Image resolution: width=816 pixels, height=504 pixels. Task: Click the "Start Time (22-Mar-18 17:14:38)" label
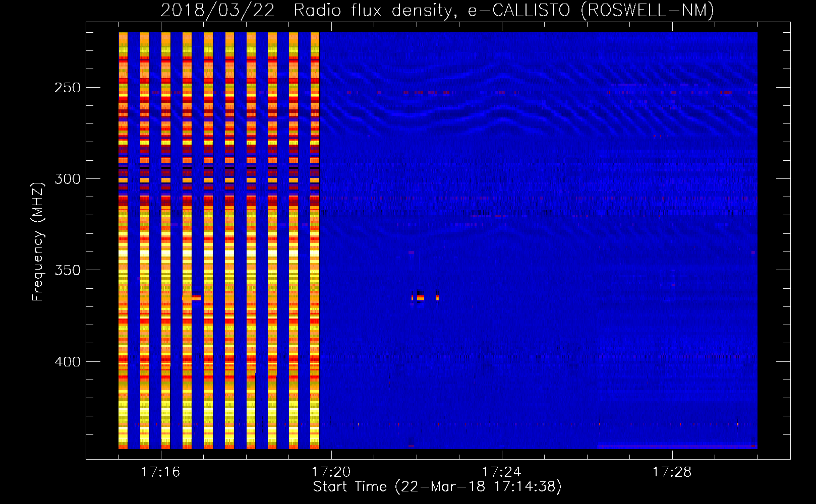point(437,487)
